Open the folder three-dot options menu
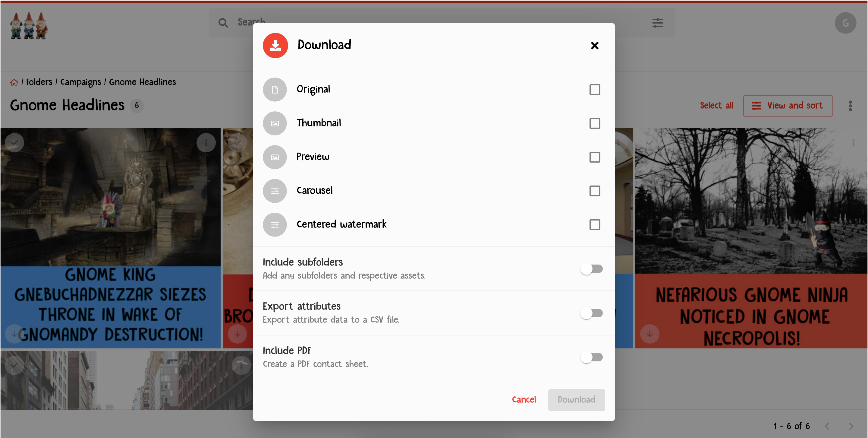 (850, 106)
